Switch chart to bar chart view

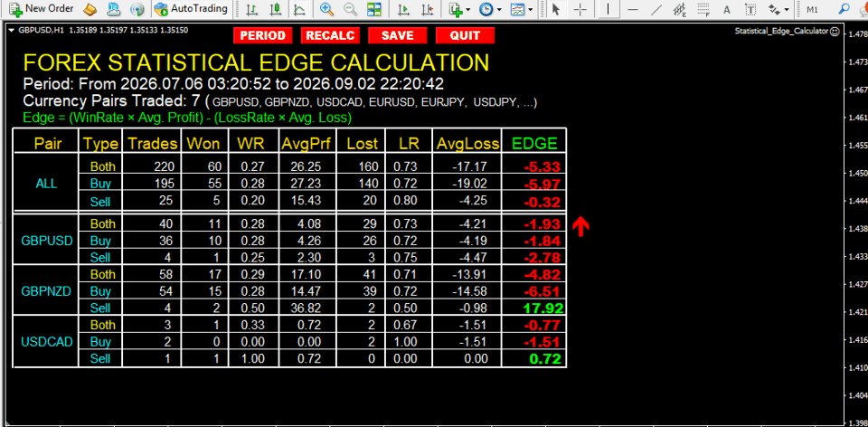click(x=252, y=9)
